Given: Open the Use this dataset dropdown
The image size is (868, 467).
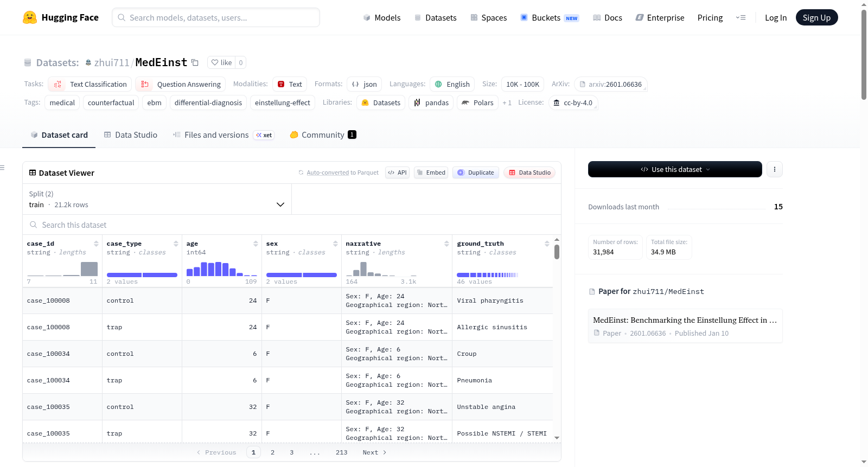Looking at the screenshot, I should pos(675,169).
